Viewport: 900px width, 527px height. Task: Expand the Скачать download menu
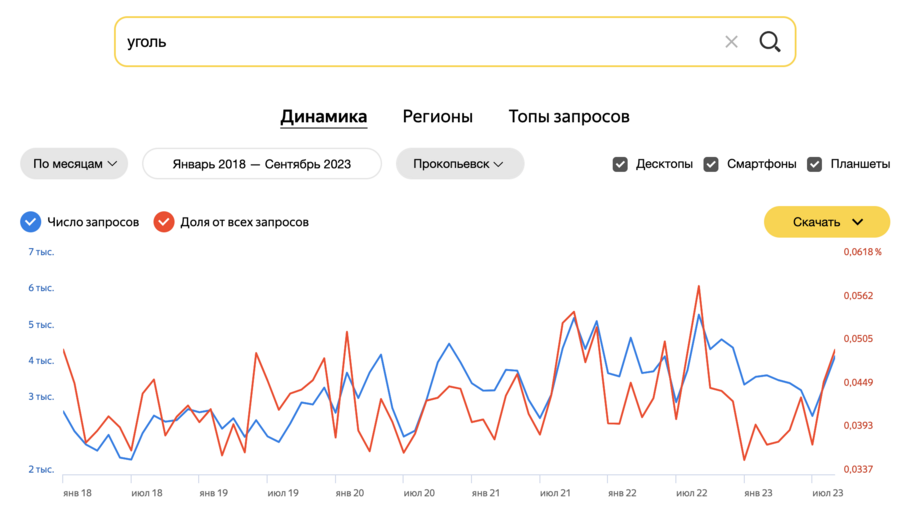tap(827, 222)
